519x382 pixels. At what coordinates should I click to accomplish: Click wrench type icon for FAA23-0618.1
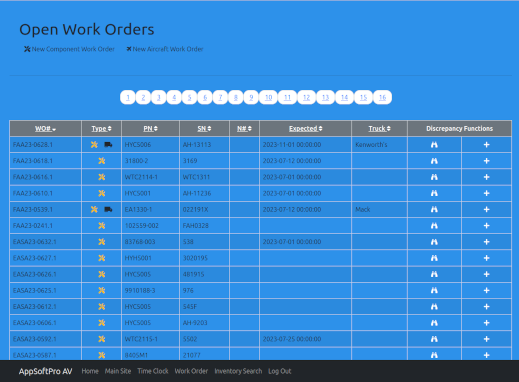tap(102, 161)
